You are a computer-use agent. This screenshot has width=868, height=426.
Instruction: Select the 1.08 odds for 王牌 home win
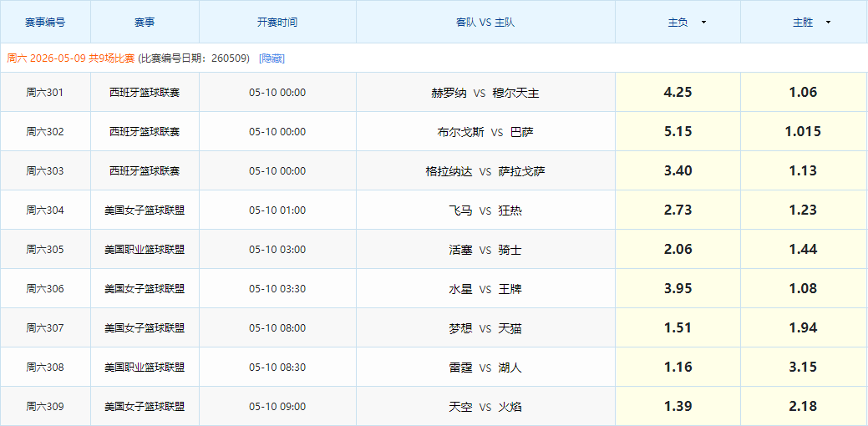(x=804, y=289)
